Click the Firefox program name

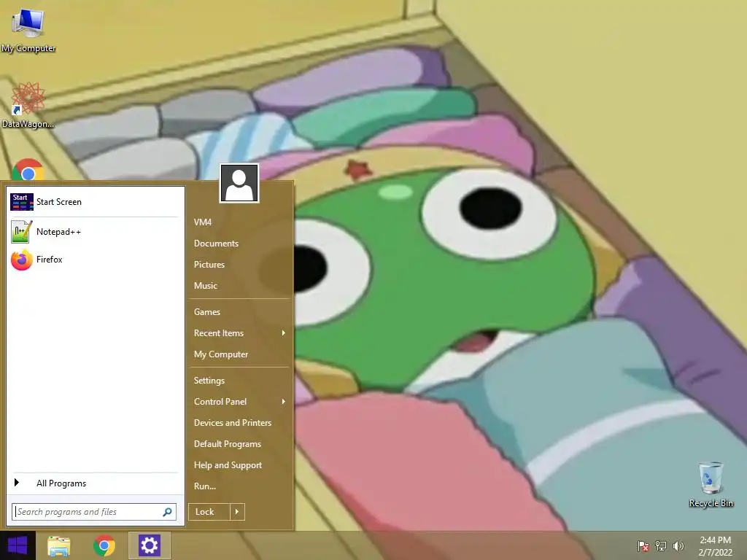pyautogui.click(x=50, y=260)
